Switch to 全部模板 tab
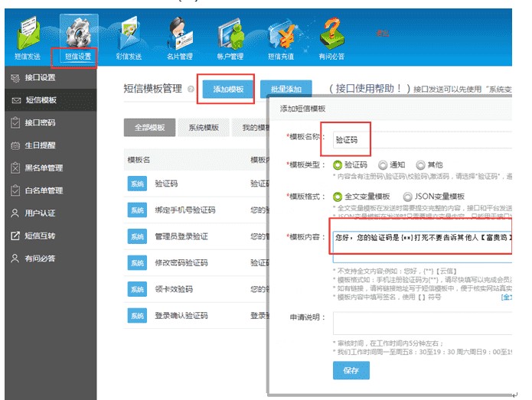 (149, 128)
